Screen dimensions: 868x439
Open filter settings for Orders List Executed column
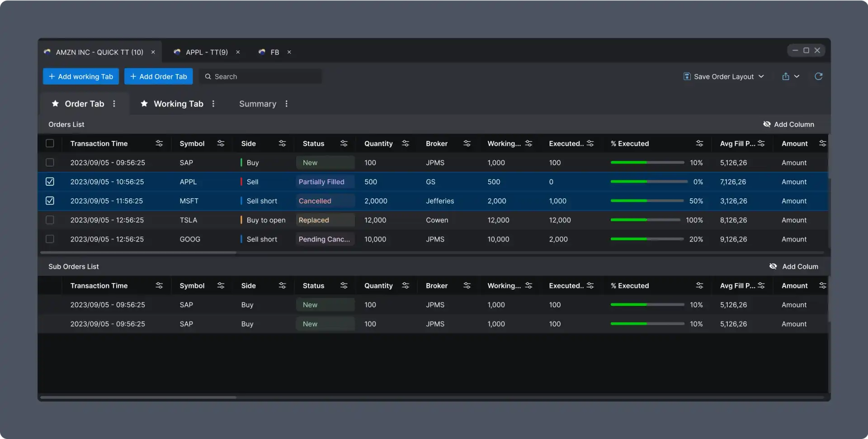point(590,143)
